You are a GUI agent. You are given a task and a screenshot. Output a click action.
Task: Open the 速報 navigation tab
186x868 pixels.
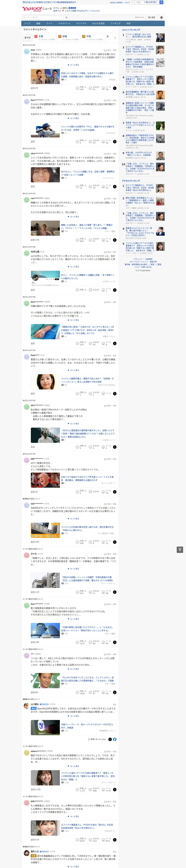38,24
